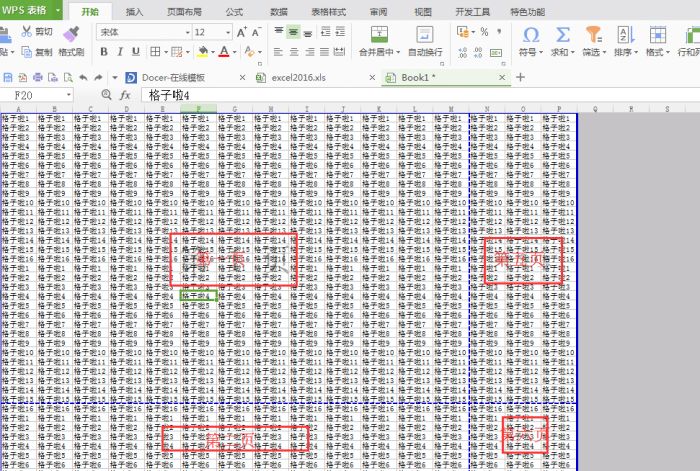Undo the last action
This screenshot has width=700, height=471.
[83, 78]
